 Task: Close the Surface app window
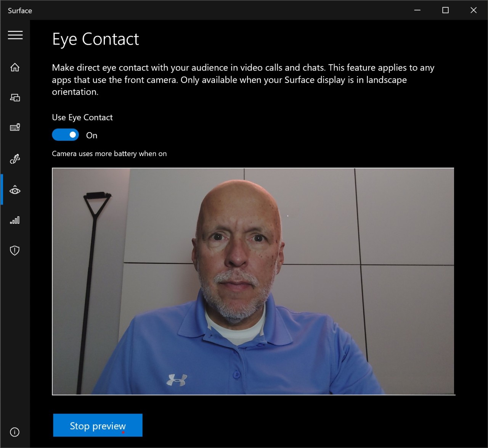coord(474,10)
